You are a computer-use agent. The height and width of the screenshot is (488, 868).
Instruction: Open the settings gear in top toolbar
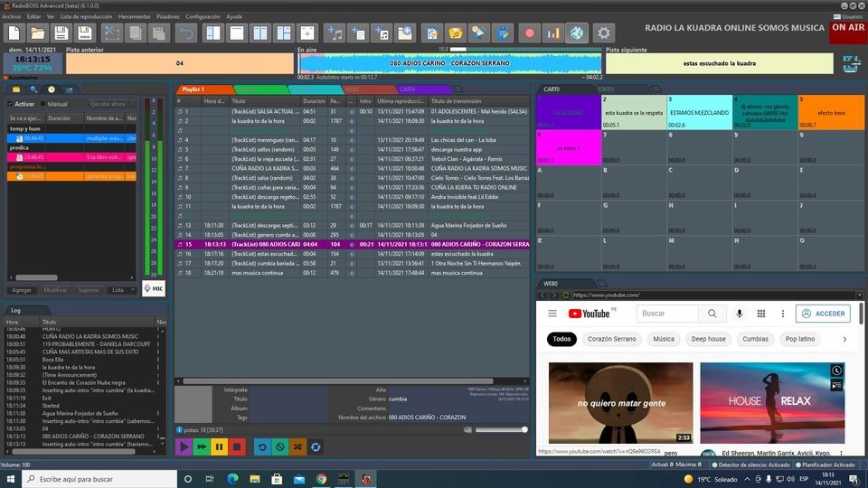pos(604,33)
